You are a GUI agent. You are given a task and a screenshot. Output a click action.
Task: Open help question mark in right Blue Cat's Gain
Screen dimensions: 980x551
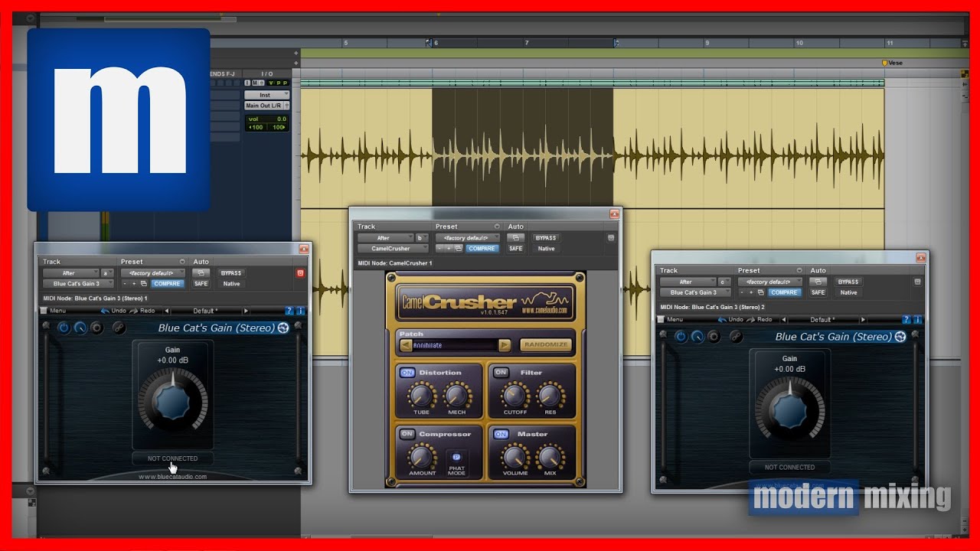pyautogui.click(x=906, y=319)
